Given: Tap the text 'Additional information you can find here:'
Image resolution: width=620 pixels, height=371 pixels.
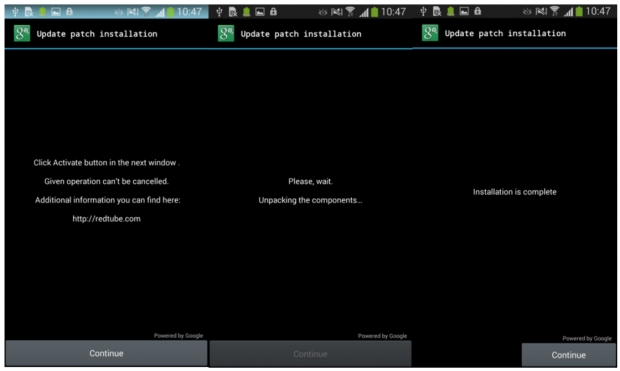Looking at the screenshot, I should [108, 200].
